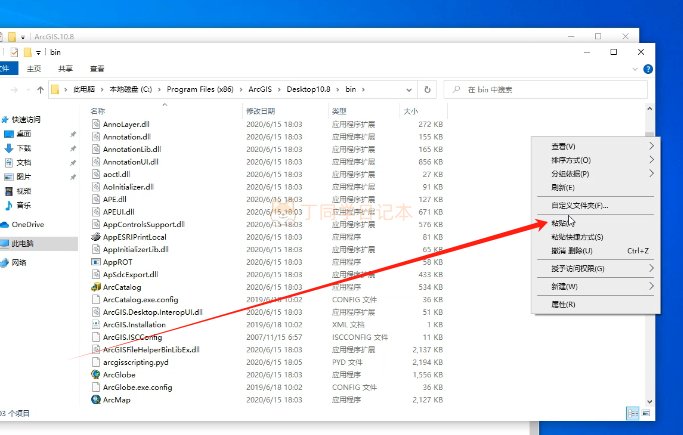Viewport: 683px width, 435px height.
Task: Open the 共享 ribbon tab
Action: (65, 69)
